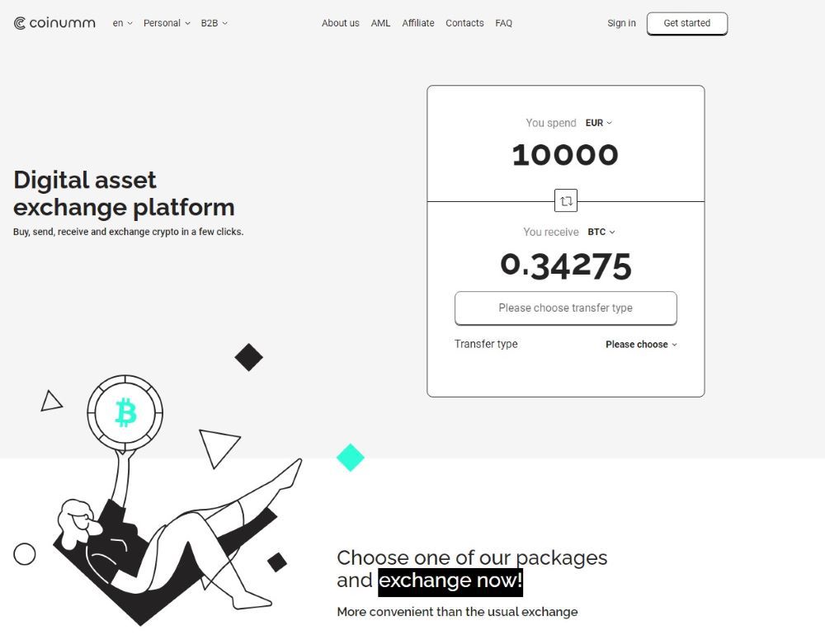
Task: Open the 'Please choose' transfer type dropdown
Action: point(641,345)
